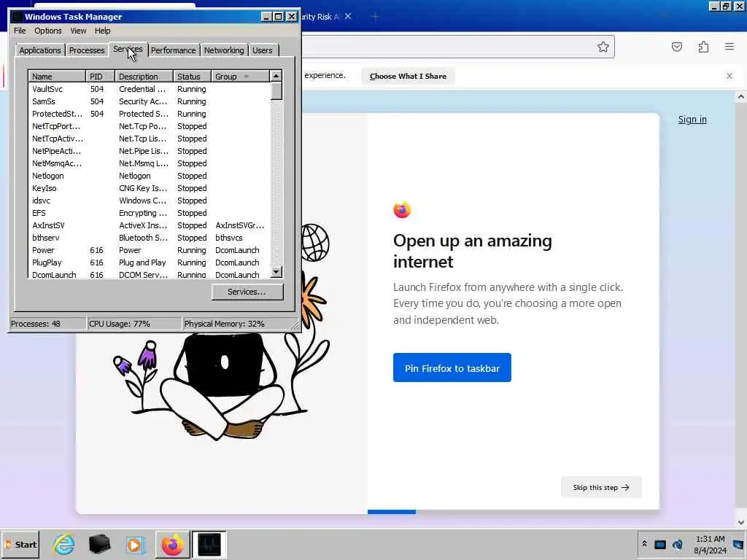Select the SamSs service row
The image size is (747, 560).
pos(149,101)
